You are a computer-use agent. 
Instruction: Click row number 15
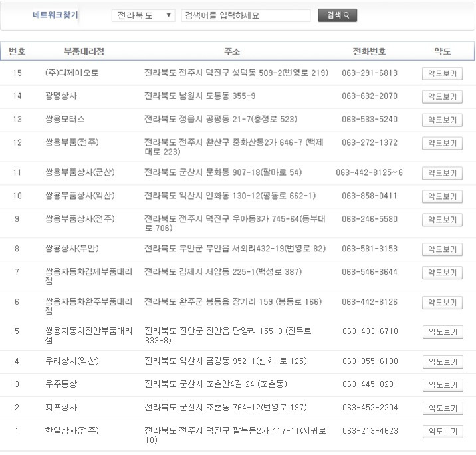(17, 73)
